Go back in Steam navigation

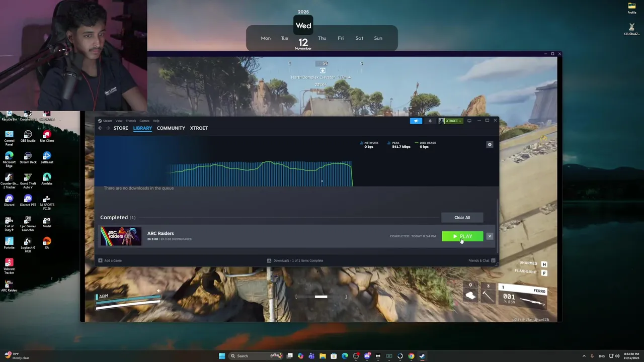tap(100, 128)
